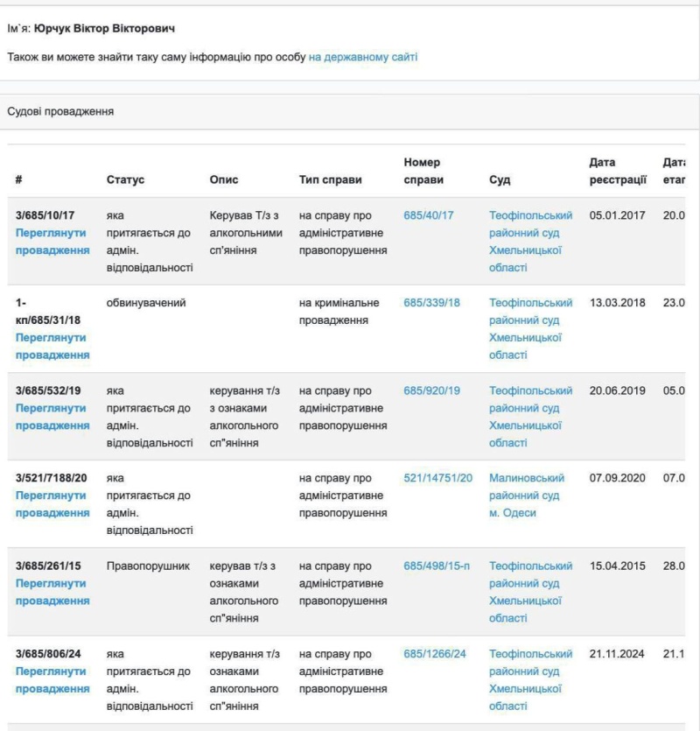700x731 pixels.
Task: Select case number 521/14751/20
Action: click(x=437, y=478)
